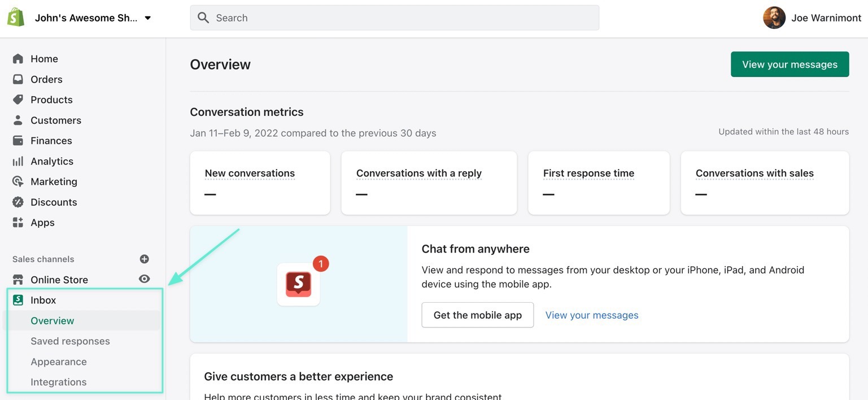Click the Shopify Inbox app icon
Screen dimensions: 868x400
point(298,284)
